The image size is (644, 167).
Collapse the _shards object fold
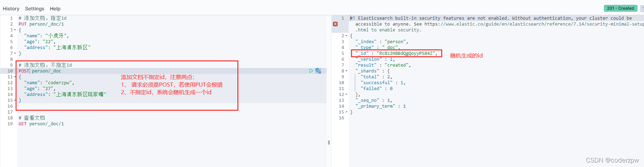coord(347,71)
